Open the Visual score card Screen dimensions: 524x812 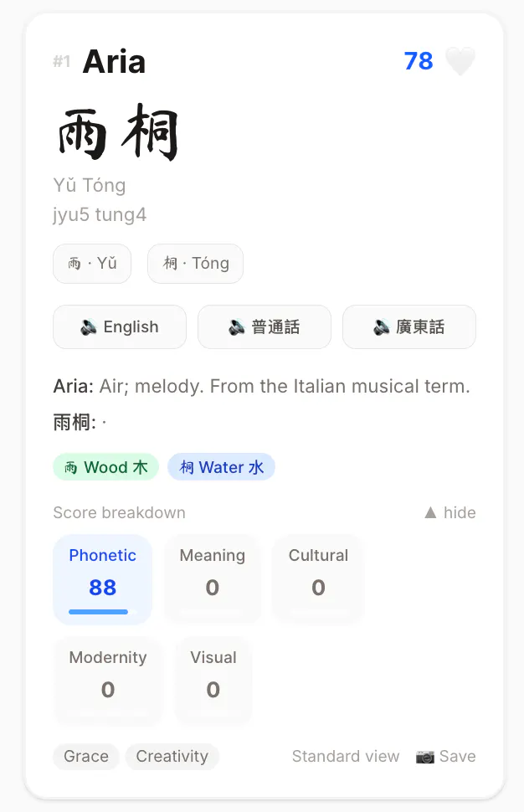(x=213, y=681)
